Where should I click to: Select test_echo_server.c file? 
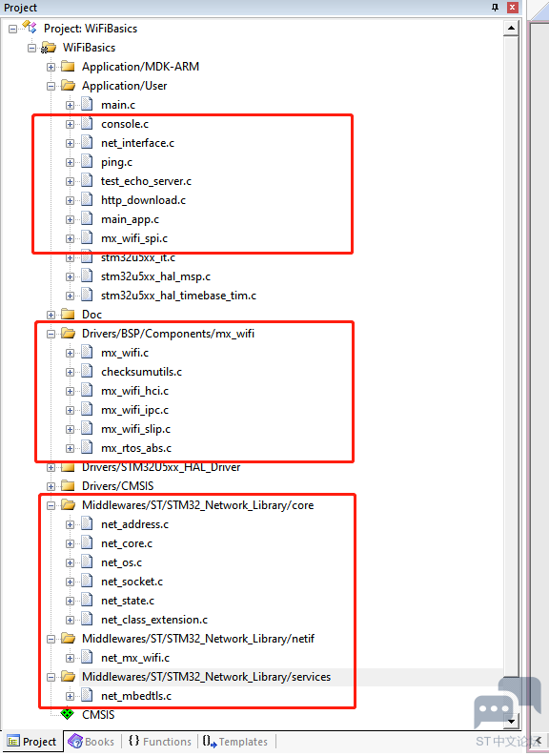point(146,181)
